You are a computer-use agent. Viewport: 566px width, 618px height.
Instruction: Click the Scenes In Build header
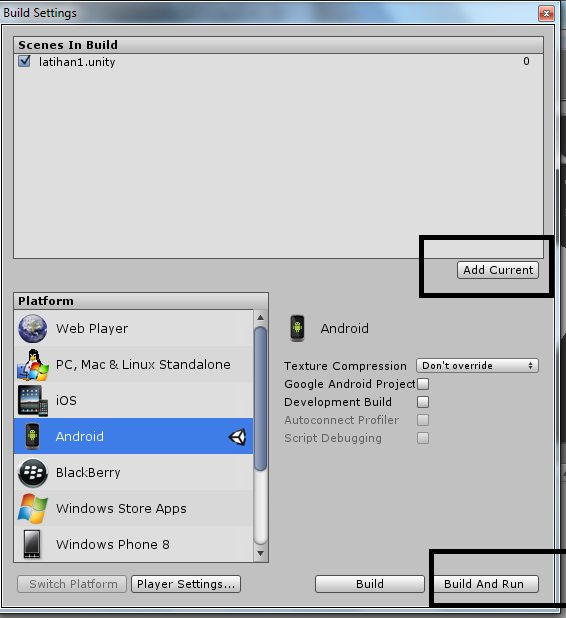tap(68, 45)
